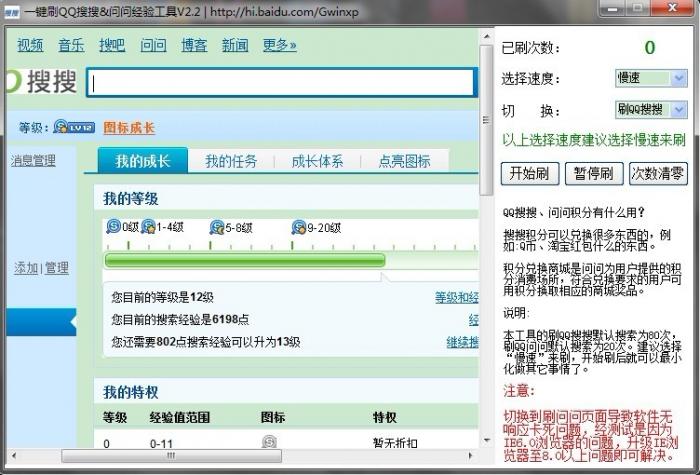This screenshot has height=475, width=700.
Task: Click the vertical scrollbar up arrow
Action: point(486,36)
